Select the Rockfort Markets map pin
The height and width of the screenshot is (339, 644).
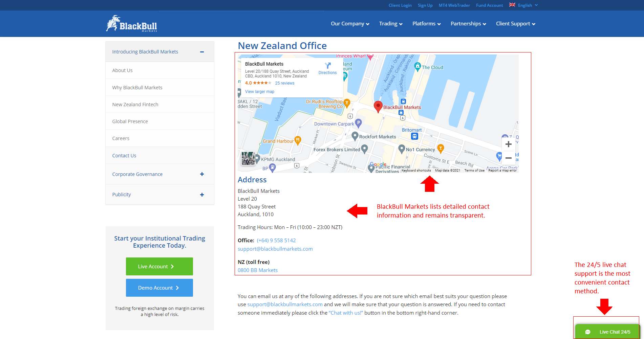(355, 136)
